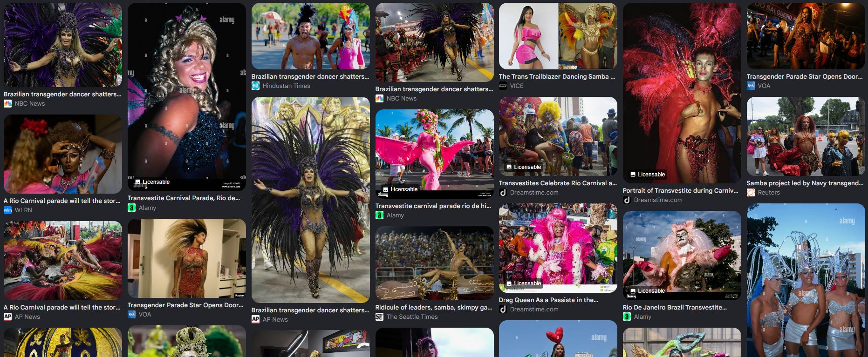868x357 pixels.
Task: Open "The Trans Trailblazer Dancing Samba" title
Action: click(x=557, y=77)
